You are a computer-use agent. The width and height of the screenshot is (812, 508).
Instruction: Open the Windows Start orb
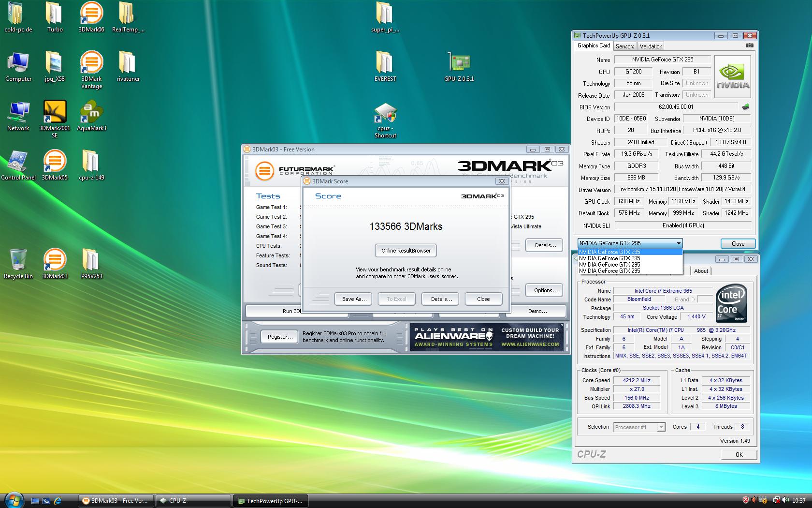[x=14, y=500]
